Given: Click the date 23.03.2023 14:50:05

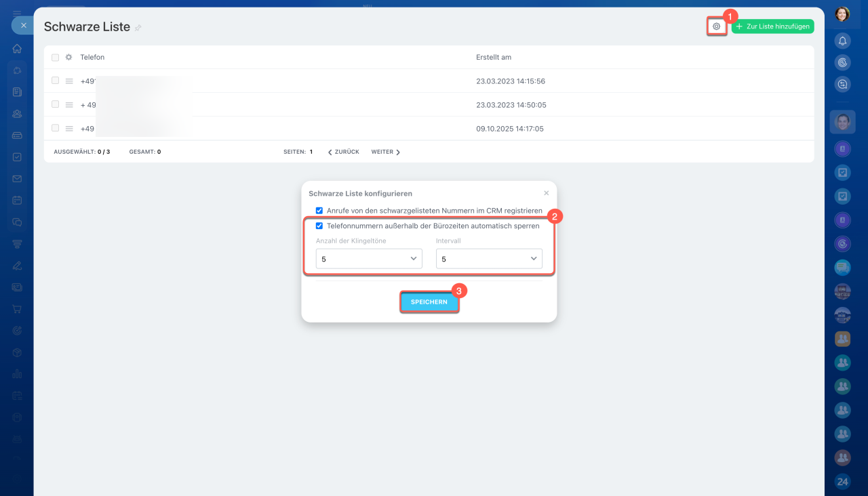Looking at the screenshot, I should pos(511,105).
